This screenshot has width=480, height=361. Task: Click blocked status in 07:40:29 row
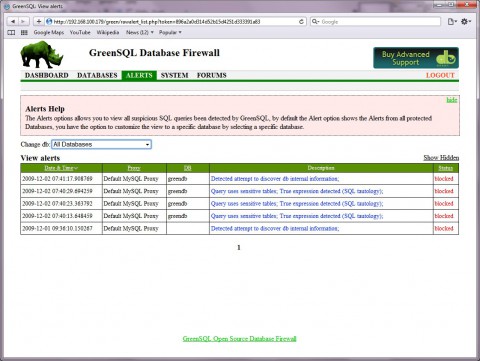point(444,191)
